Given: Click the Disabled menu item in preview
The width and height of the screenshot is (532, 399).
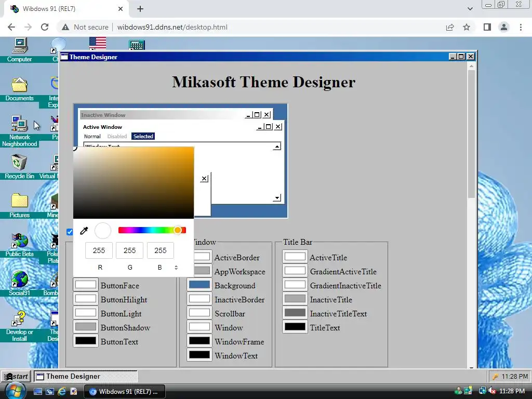Looking at the screenshot, I should pyautogui.click(x=117, y=137).
